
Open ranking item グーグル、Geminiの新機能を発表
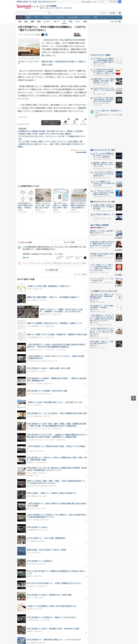pyautogui.click(x=104, y=155)
